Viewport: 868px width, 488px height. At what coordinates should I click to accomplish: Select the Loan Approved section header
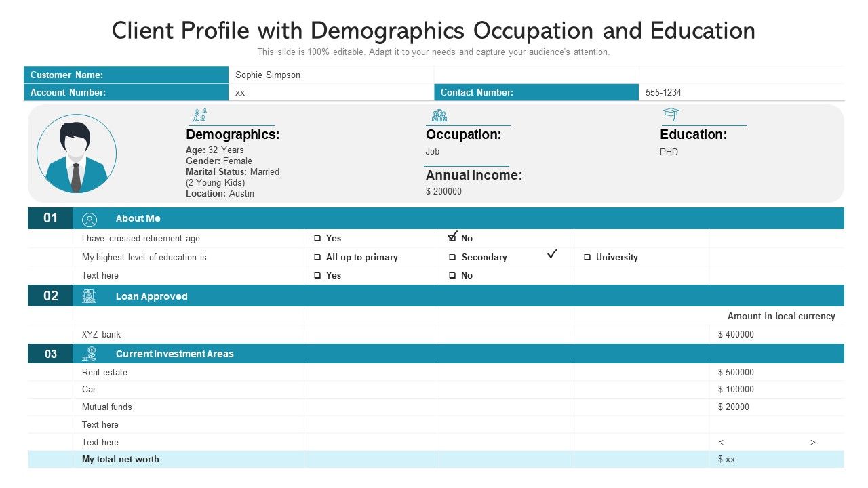coord(458,296)
